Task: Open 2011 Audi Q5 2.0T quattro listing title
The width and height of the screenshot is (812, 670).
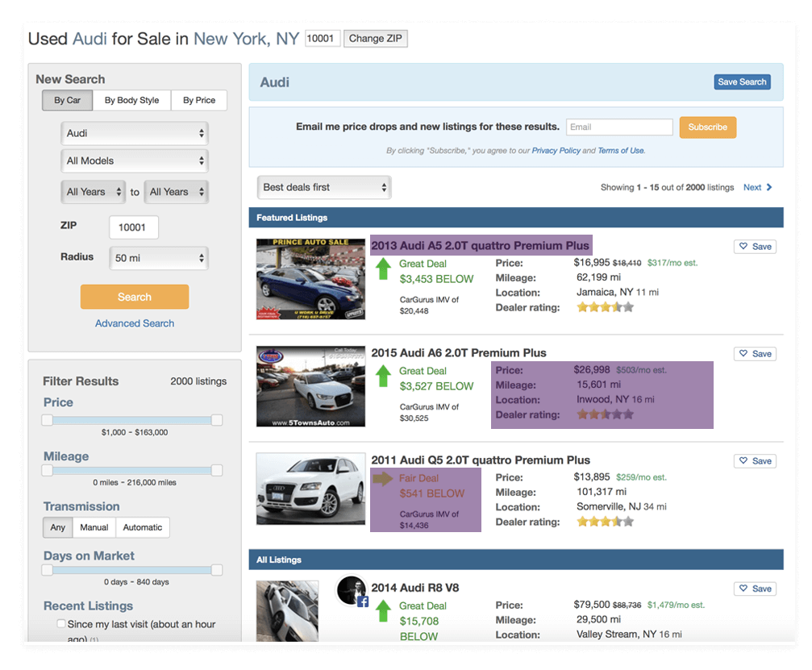Action: [x=481, y=460]
